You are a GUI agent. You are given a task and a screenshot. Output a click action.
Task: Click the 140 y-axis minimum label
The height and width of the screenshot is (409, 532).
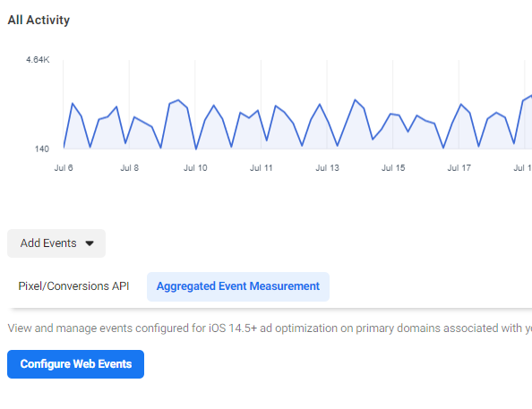click(42, 149)
